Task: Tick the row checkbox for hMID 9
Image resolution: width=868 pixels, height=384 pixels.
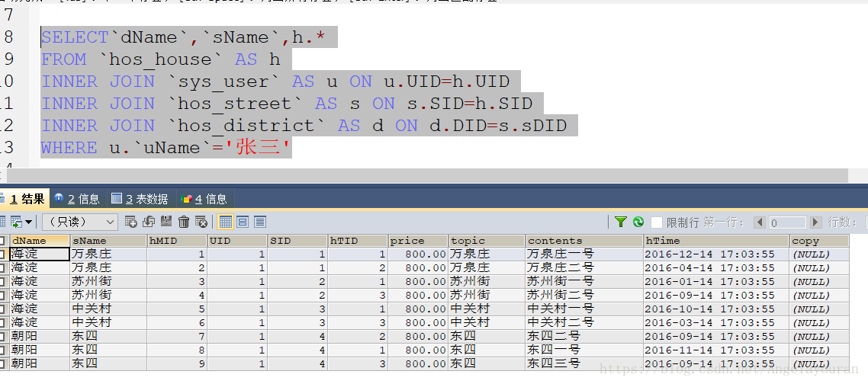Action: click(4, 363)
